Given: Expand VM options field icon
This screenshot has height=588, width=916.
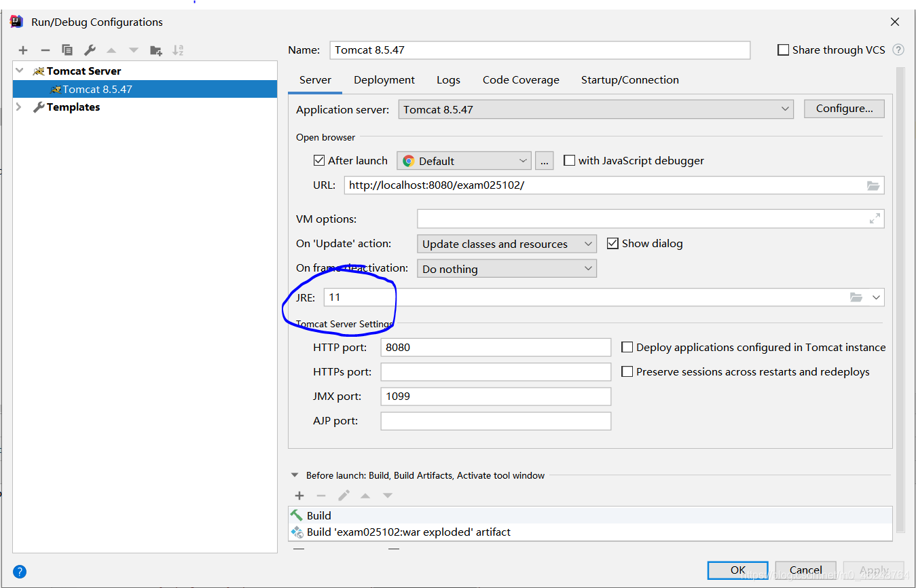Looking at the screenshot, I should click(x=875, y=219).
